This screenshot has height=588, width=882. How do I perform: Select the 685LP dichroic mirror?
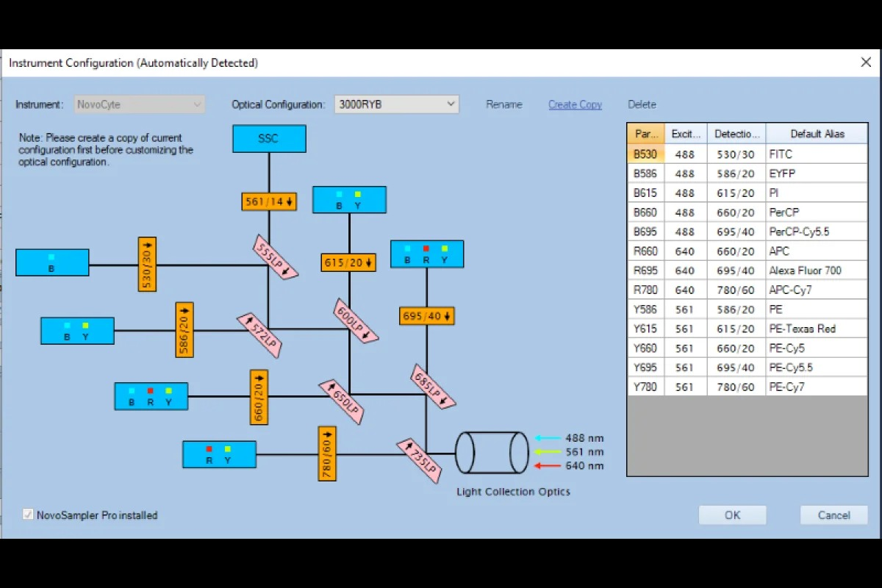pos(433,386)
